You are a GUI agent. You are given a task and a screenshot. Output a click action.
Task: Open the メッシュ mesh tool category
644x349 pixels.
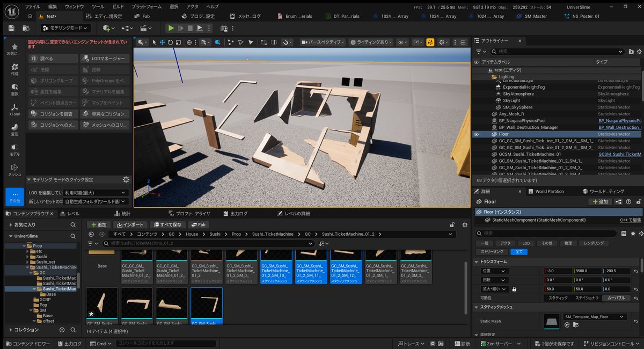(x=14, y=170)
